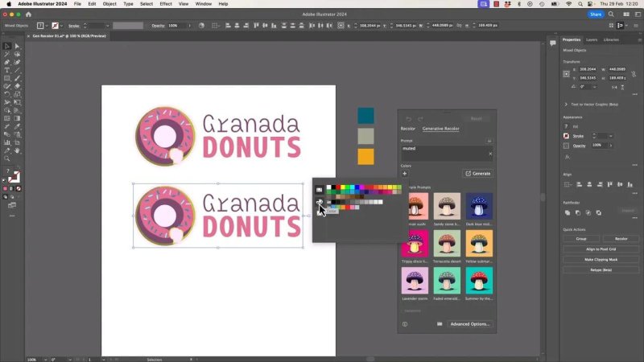
Task: Pick the Paintbrush tool
Action: (17, 78)
